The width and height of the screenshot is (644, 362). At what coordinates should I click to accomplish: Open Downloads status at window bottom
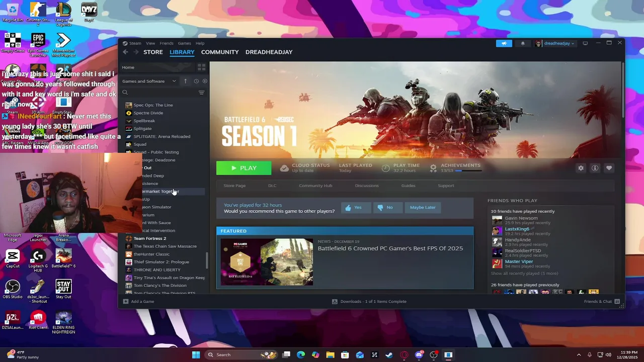(x=369, y=302)
